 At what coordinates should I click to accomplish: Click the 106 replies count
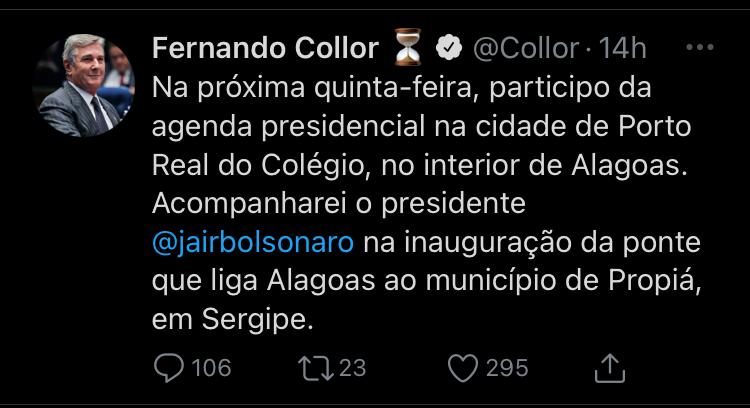pos(210,368)
